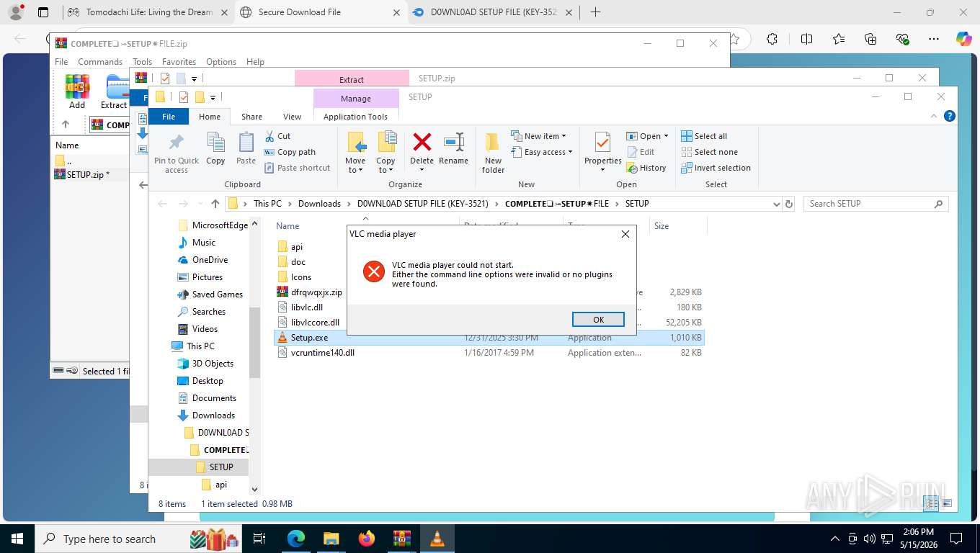Click Paste shortcut in the ribbon
This screenshot has width=980, height=553.
pyautogui.click(x=297, y=168)
